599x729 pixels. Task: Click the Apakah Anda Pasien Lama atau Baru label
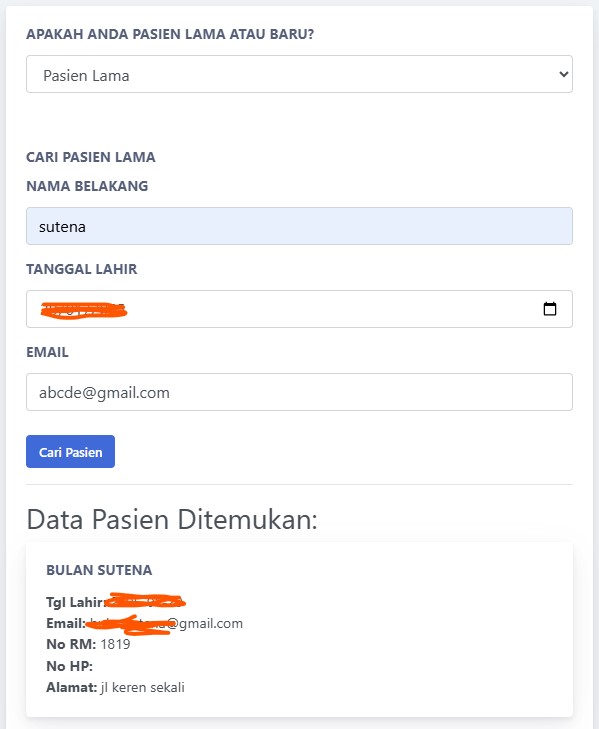(x=170, y=34)
